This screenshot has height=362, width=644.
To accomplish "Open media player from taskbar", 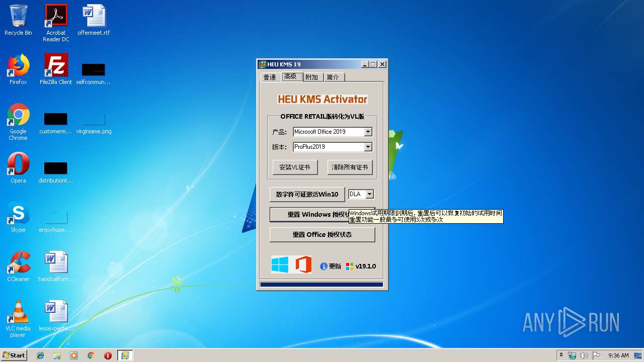I will (74, 355).
